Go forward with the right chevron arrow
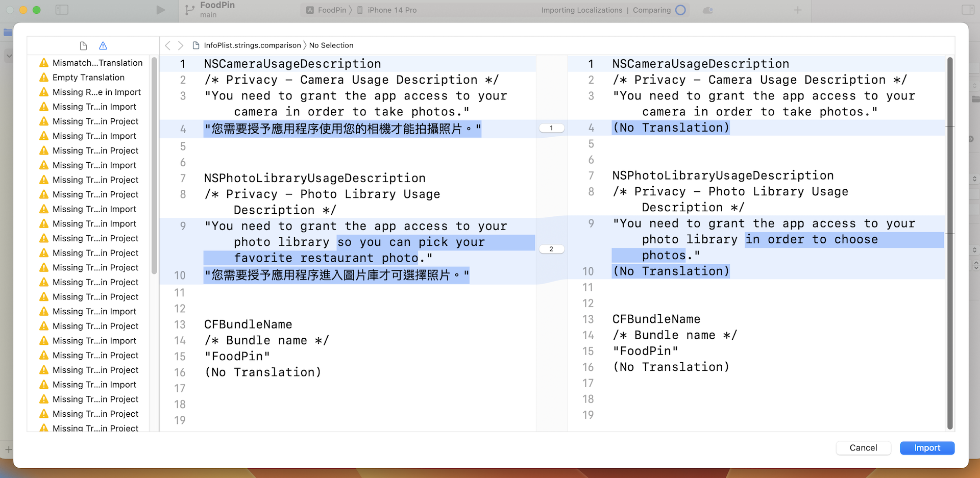 (x=181, y=45)
